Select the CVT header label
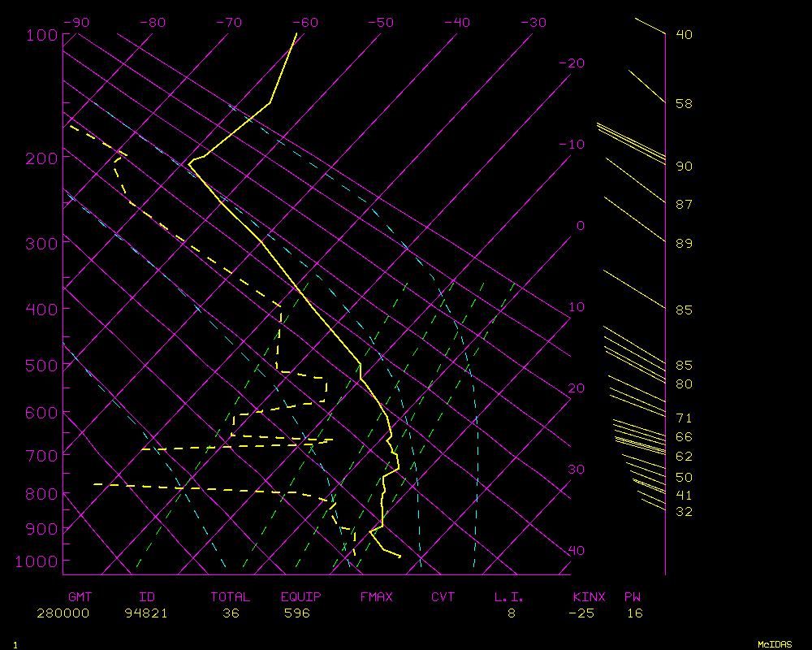The height and width of the screenshot is (650, 812). tap(443, 597)
